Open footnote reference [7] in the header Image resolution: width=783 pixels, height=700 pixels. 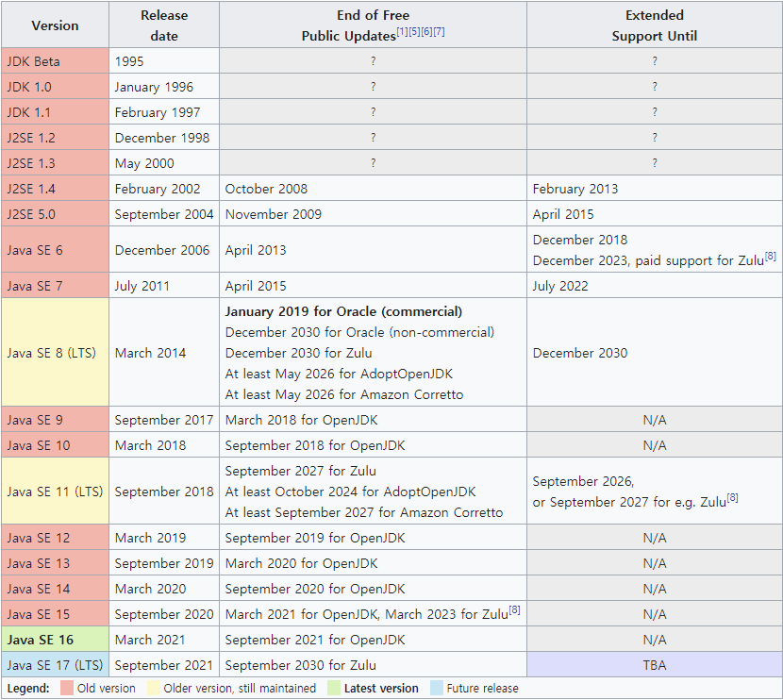(439, 31)
